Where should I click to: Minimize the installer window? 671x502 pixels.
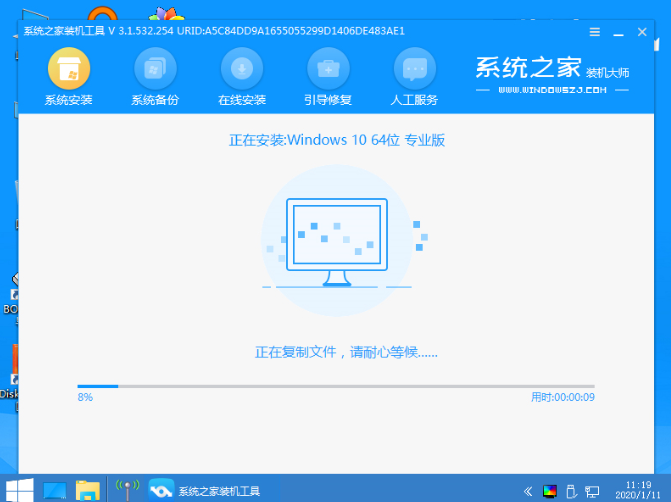[616, 31]
